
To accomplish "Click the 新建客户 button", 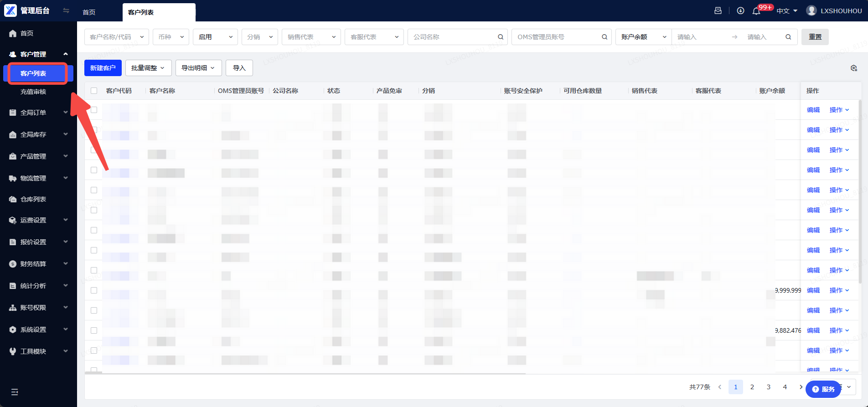I will tap(103, 68).
